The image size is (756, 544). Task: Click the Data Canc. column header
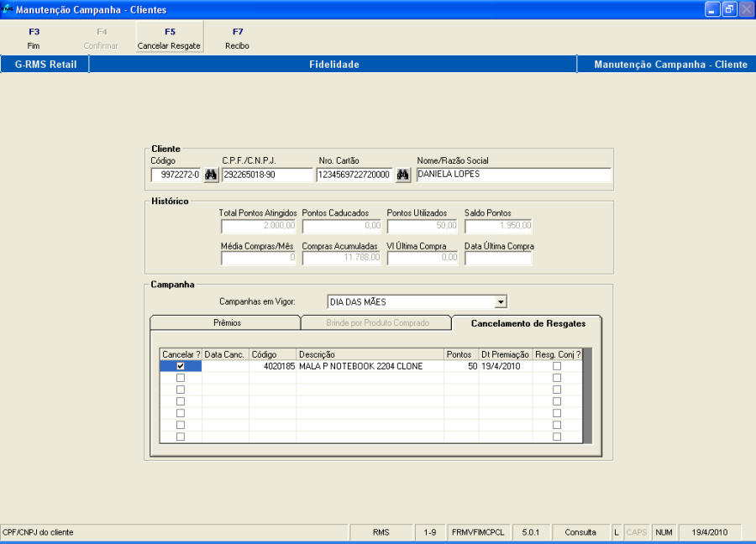[225, 354]
